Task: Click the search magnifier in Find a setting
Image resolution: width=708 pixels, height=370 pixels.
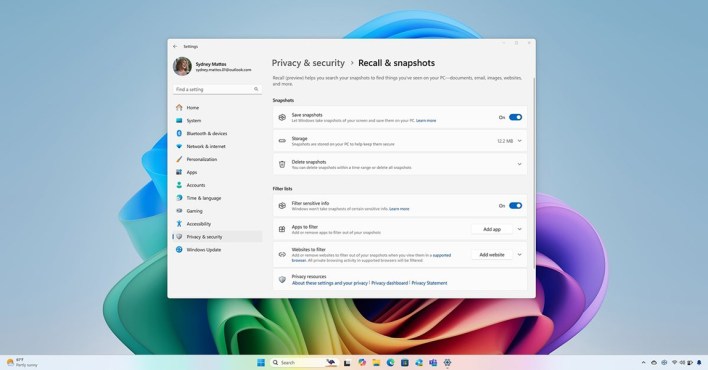Action: click(256, 89)
